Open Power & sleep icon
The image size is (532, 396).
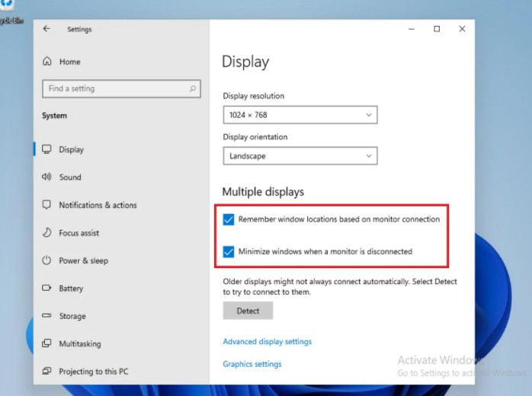(x=46, y=260)
